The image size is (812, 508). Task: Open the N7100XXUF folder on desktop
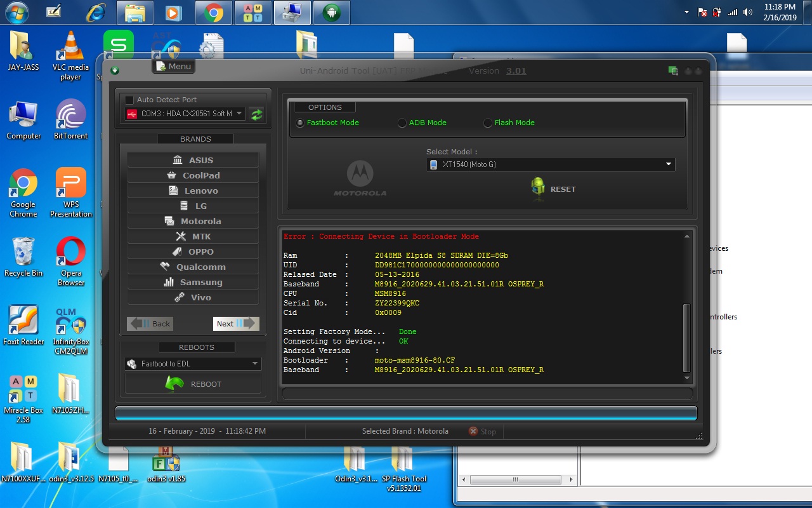pos(22,464)
